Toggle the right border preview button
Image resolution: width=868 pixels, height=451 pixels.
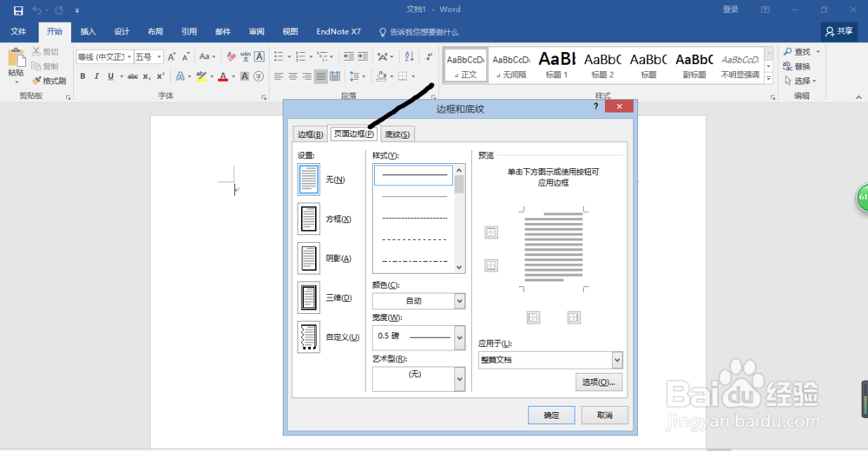pos(574,317)
